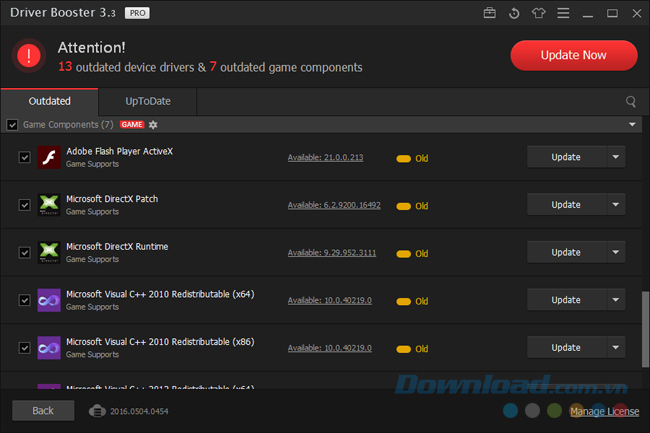
Task: Click Update for Microsoft DirectX Patch
Action: tap(566, 205)
